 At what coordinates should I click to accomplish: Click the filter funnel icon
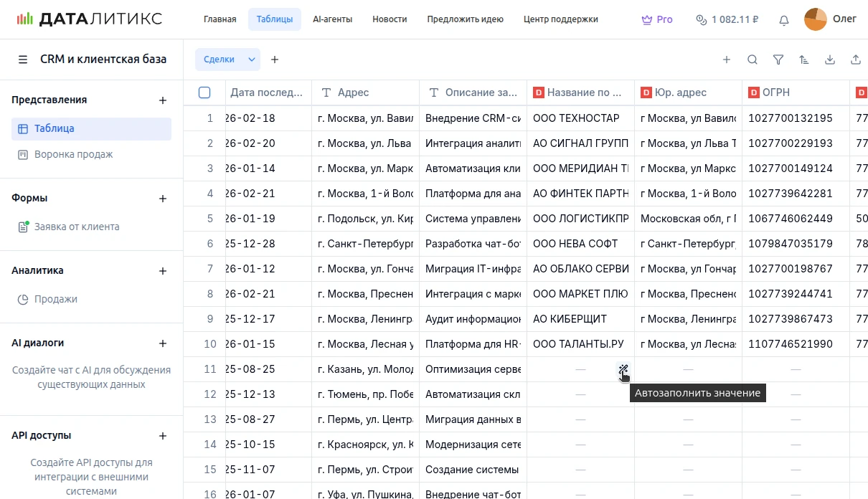tap(778, 60)
